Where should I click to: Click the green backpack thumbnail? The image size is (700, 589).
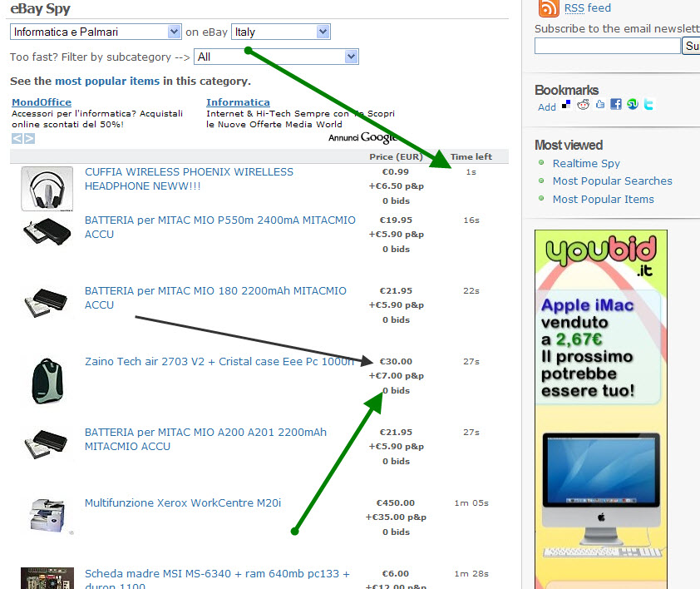(x=47, y=381)
